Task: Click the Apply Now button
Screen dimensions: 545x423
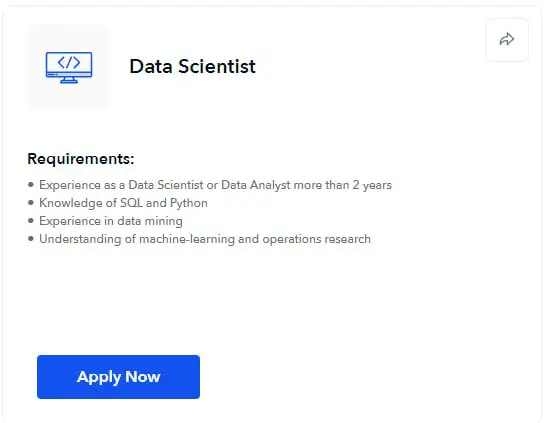Action: pyautogui.click(x=119, y=377)
